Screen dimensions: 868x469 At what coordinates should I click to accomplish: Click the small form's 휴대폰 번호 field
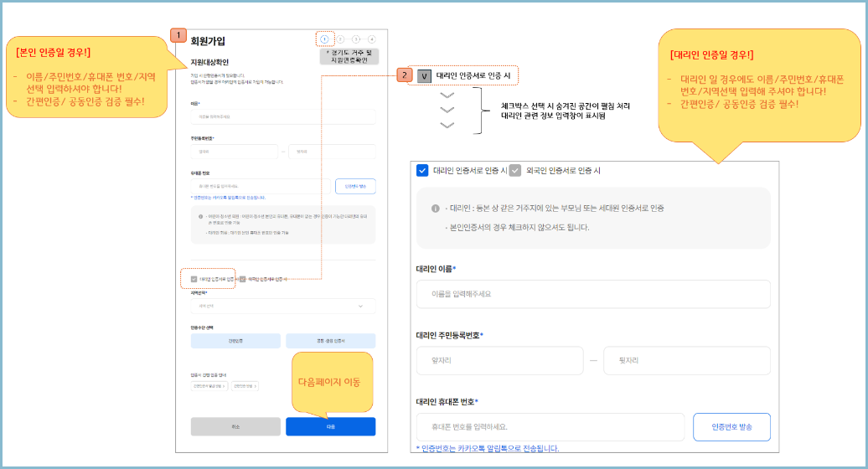pos(261,187)
